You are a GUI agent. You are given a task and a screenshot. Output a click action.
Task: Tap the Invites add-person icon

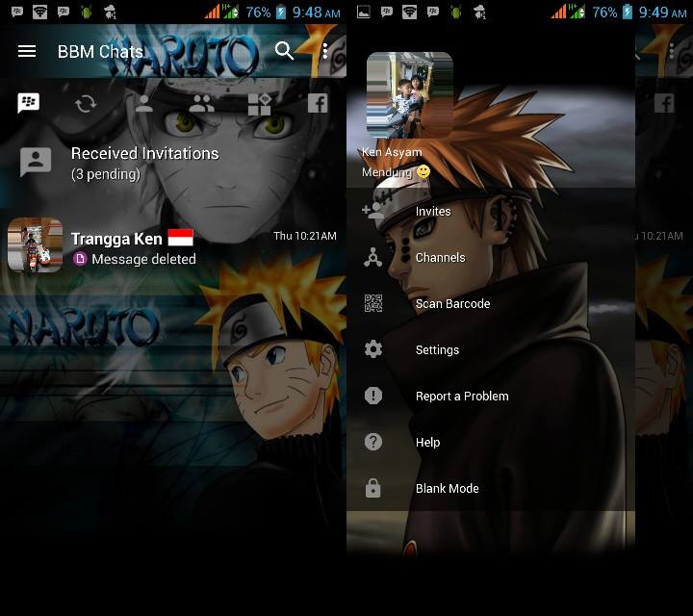[x=373, y=211]
